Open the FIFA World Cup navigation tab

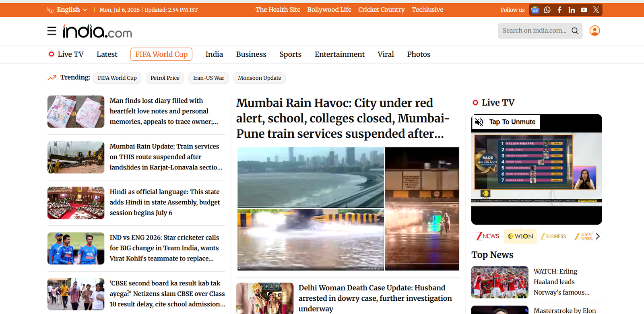pos(161,54)
